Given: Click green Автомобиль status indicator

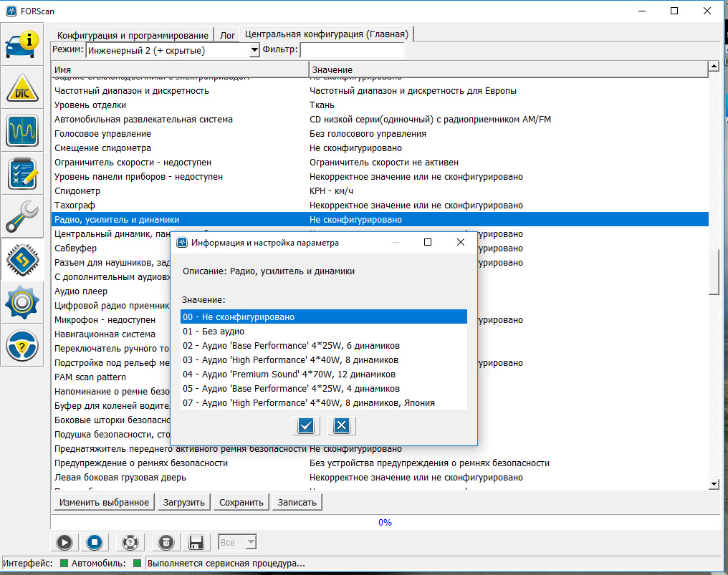Looking at the screenshot, I should click(x=137, y=564).
